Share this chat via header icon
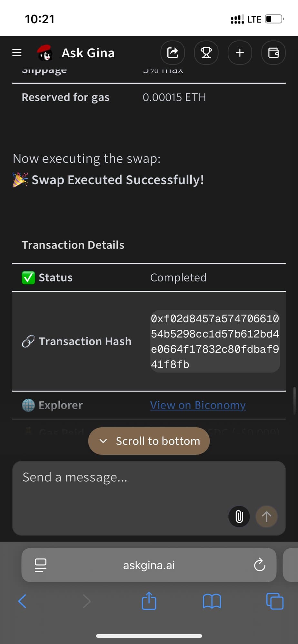The height and width of the screenshot is (644, 298). tap(173, 53)
